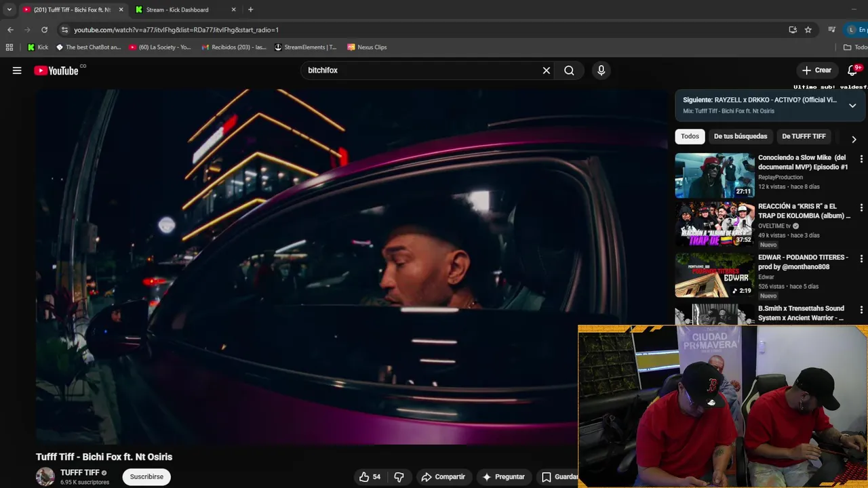Open the browser profile avatar

click(851, 30)
